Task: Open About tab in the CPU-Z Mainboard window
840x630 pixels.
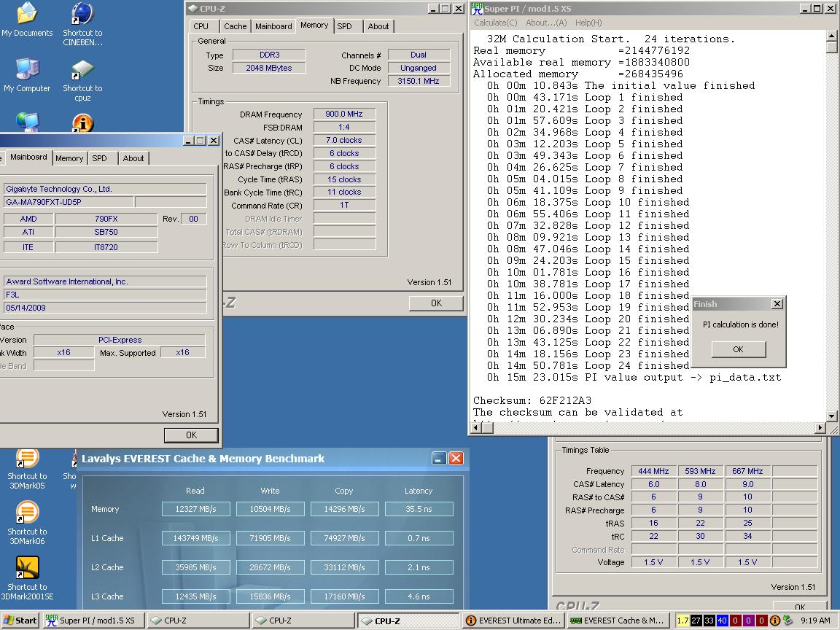Action: pyautogui.click(x=133, y=158)
